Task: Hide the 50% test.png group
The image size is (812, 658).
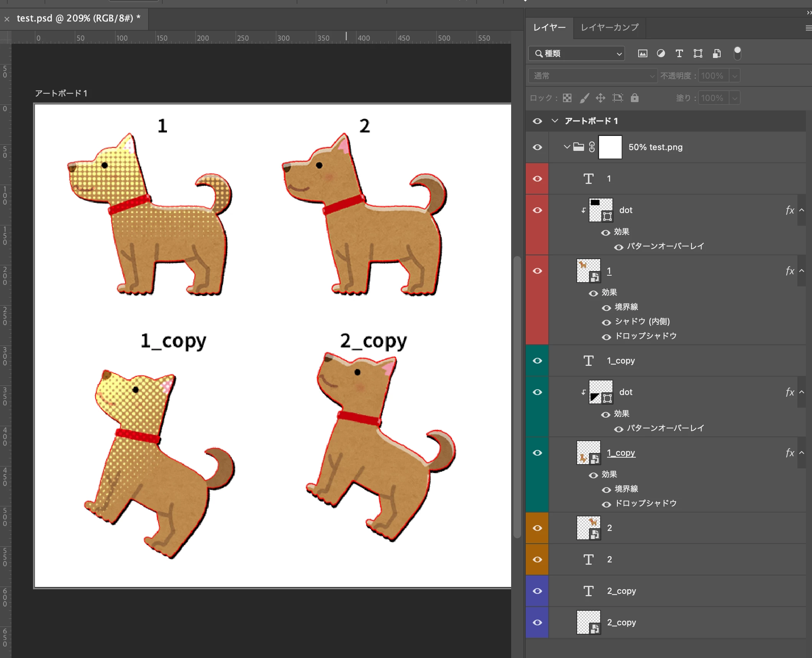Action: [537, 147]
